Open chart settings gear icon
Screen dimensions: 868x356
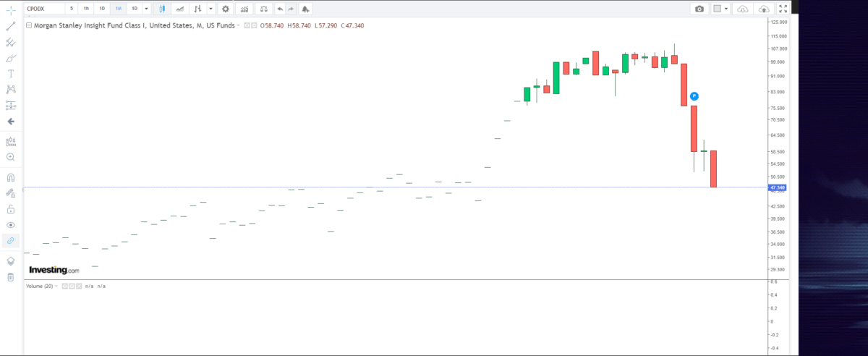(x=226, y=9)
